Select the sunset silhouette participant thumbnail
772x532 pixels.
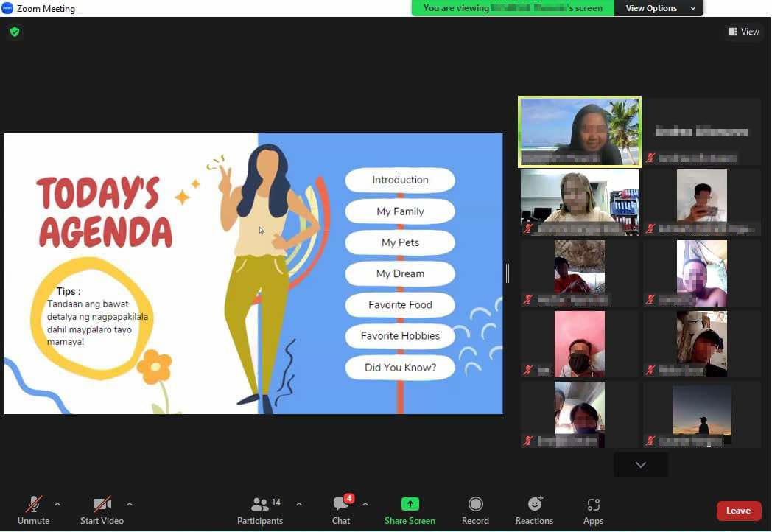click(x=701, y=414)
